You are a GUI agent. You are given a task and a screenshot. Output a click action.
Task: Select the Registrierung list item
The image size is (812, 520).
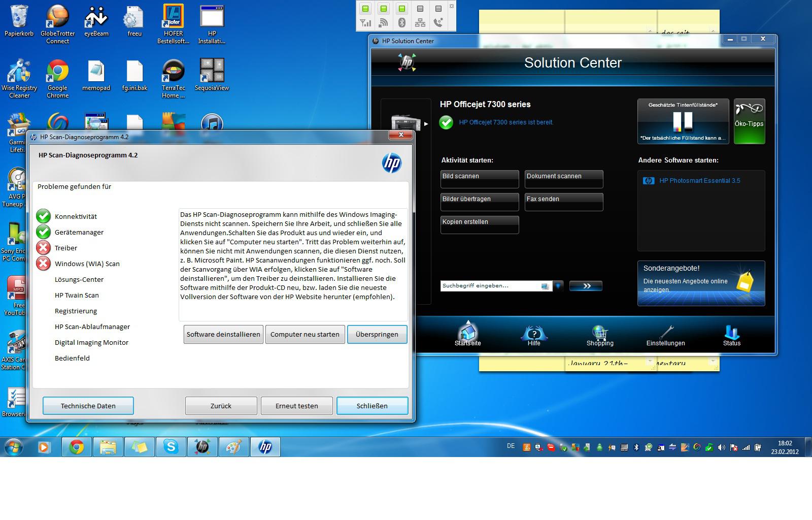click(76, 311)
